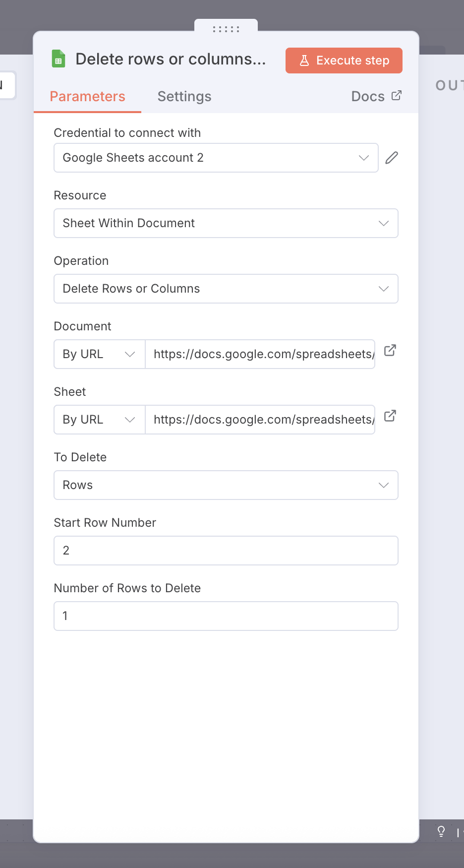Open the Docs link
464x868 pixels.
pos(376,96)
